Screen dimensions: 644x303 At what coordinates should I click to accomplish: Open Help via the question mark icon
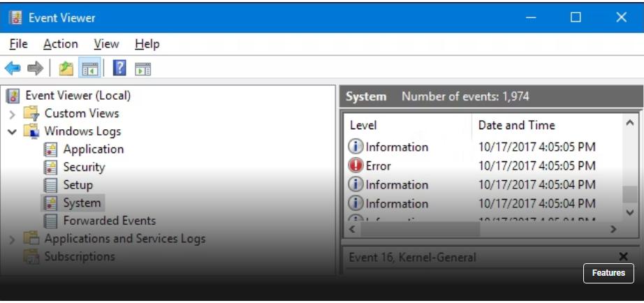119,68
